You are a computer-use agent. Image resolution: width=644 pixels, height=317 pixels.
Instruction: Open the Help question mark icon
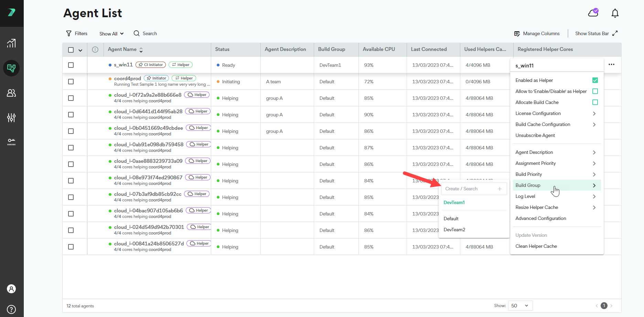coord(11,309)
